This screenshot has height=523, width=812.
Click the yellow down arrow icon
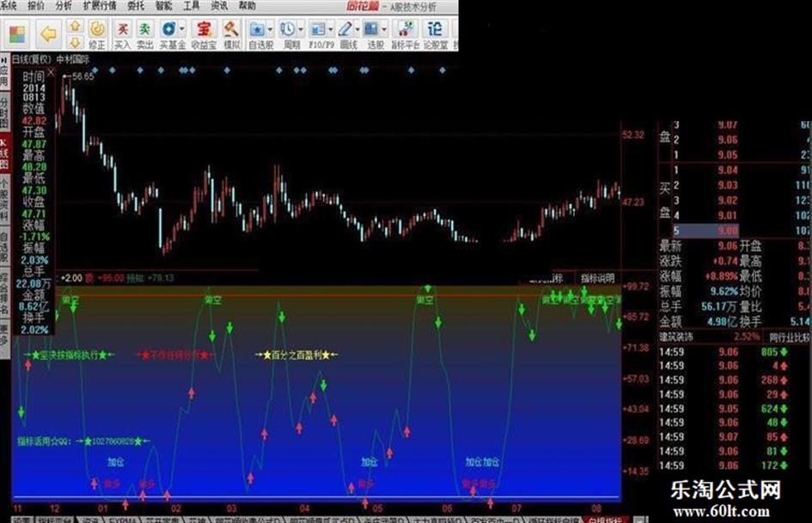[76, 42]
